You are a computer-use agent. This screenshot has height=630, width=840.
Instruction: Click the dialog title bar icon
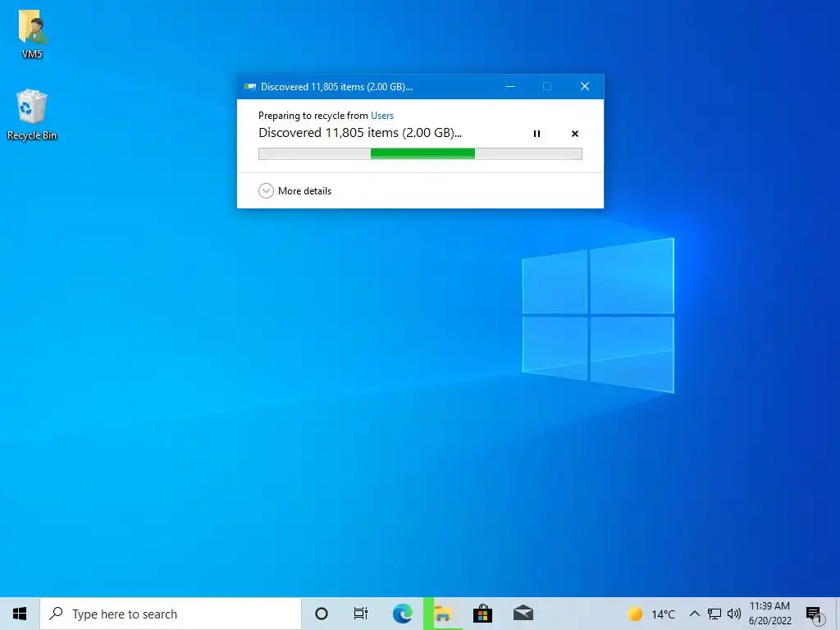click(249, 86)
